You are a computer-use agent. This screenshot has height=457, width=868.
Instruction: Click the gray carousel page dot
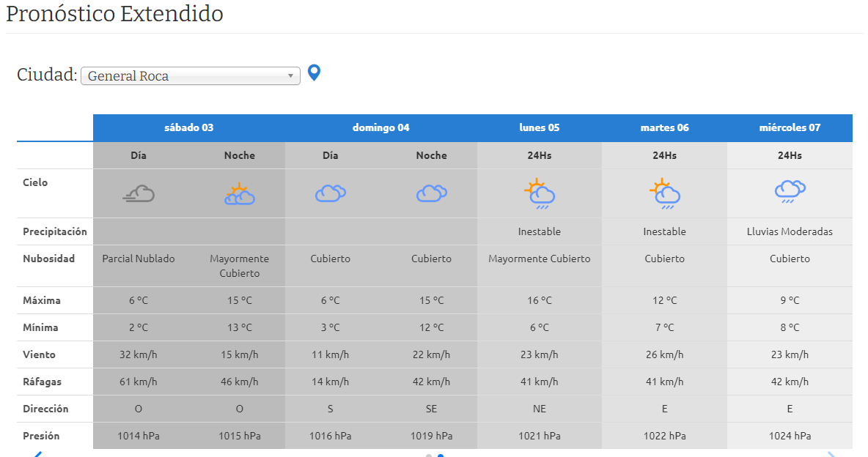pyautogui.click(x=429, y=456)
